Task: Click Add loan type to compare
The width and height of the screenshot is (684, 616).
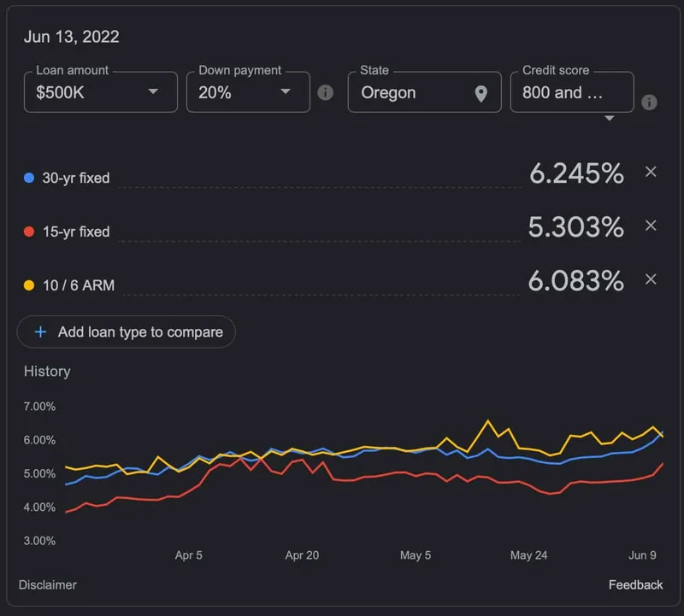Action: (x=126, y=331)
